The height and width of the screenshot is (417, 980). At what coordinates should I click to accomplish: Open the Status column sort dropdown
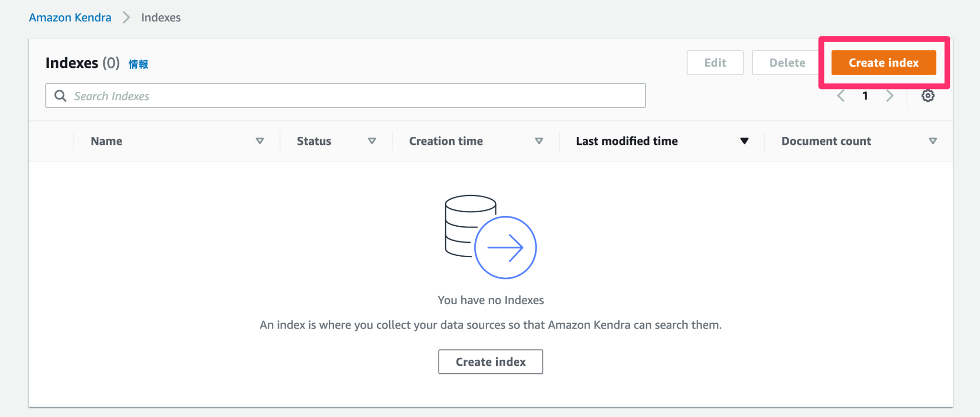pyautogui.click(x=372, y=141)
